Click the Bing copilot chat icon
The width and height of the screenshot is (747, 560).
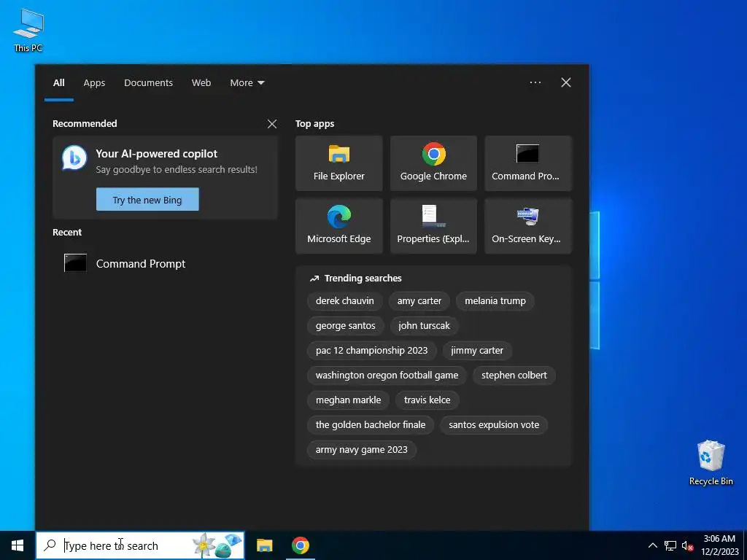pos(74,158)
